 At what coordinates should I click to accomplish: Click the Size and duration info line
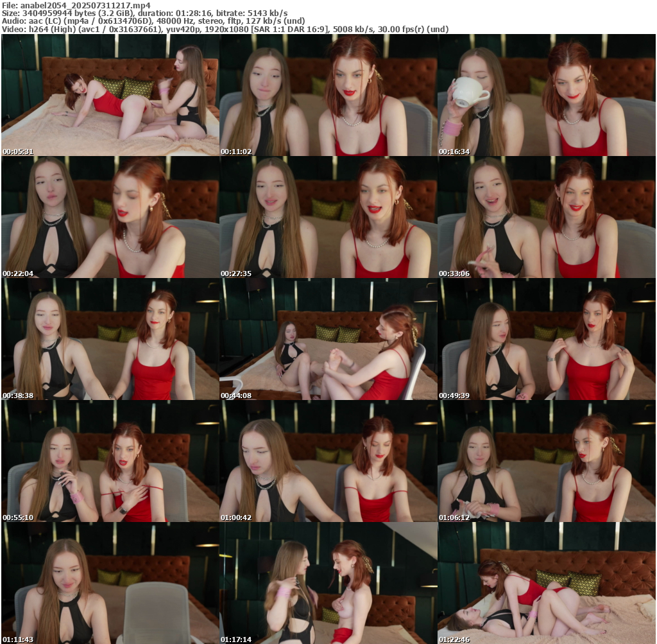144,13
